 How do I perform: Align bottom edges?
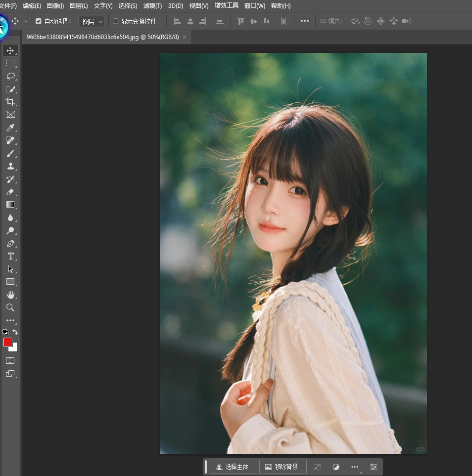pos(267,21)
